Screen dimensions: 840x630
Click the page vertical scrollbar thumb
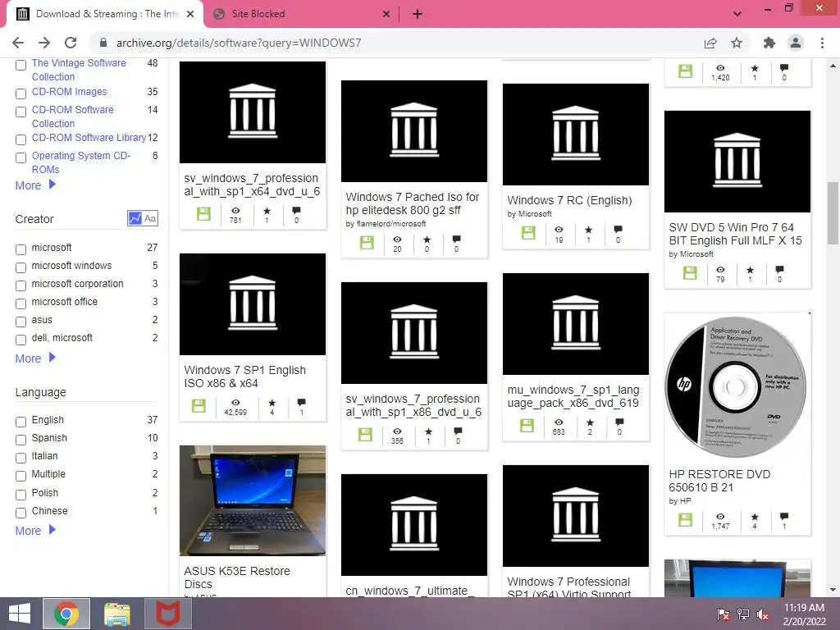point(832,213)
